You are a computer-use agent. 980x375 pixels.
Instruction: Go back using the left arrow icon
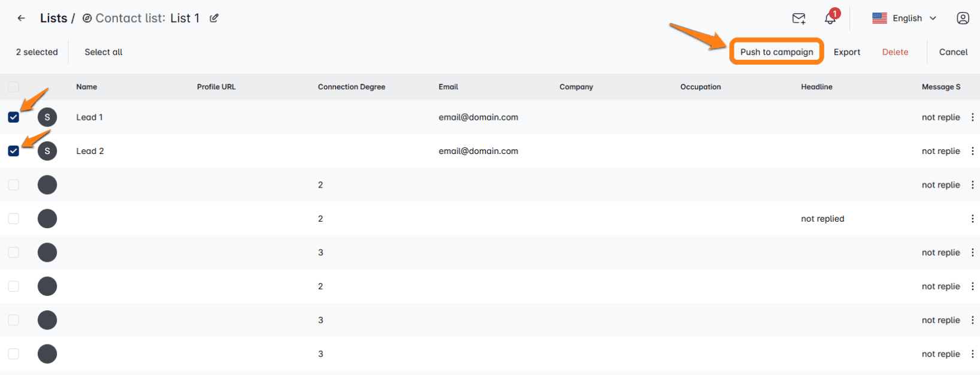[x=22, y=18]
